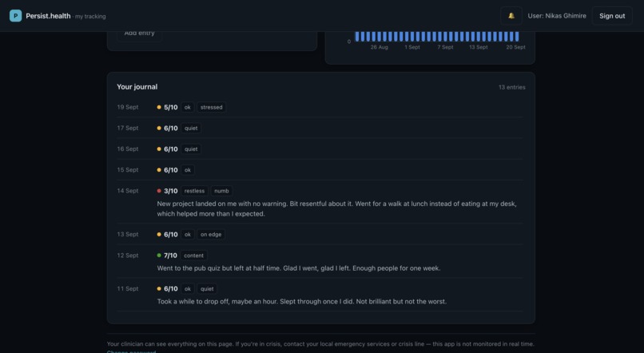The height and width of the screenshot is (353, 644).
Task: Open notifications bell
Action: 511,16
